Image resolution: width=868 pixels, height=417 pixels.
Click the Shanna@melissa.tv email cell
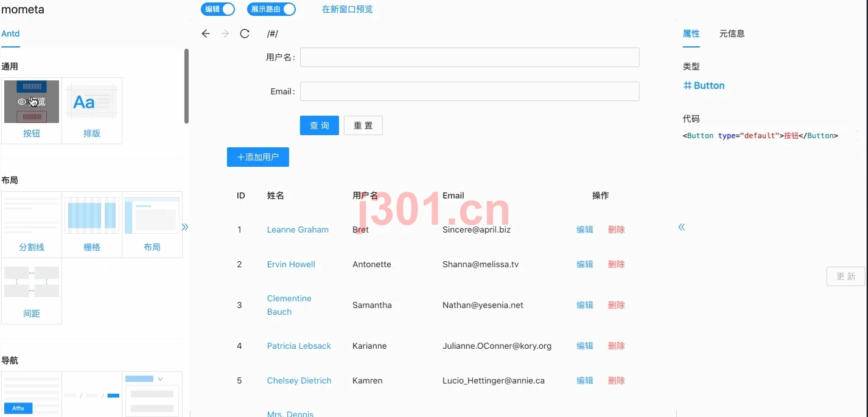[480, 264]
